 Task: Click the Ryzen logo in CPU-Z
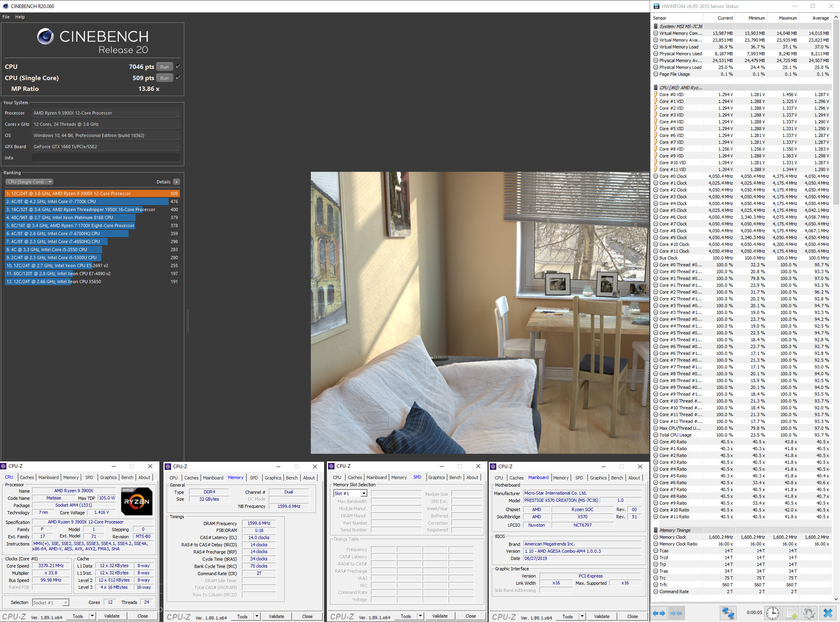pyautogui.click(x=137, y=501)
